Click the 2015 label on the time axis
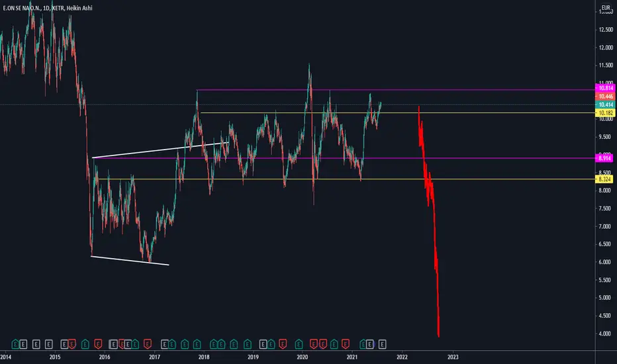617x364 pixels. click(55, 357)
